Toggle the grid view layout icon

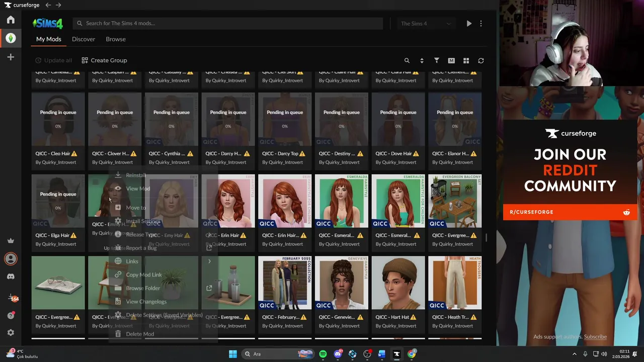coord(466,60)
